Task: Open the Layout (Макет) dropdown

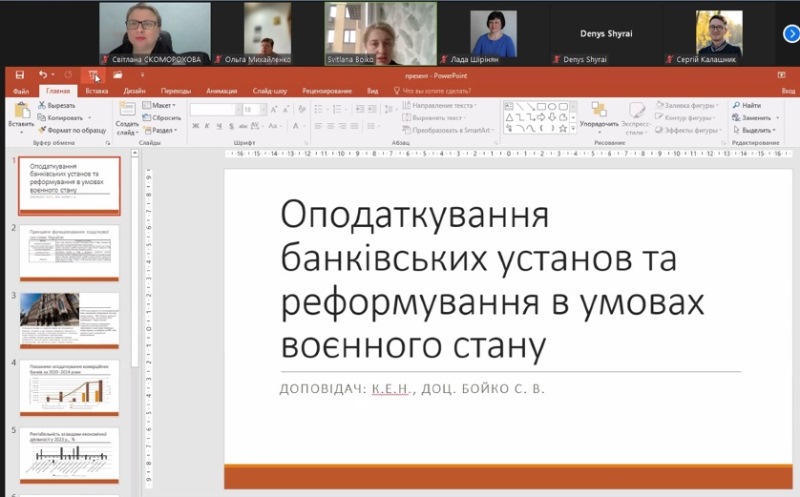Action: pos(159,105)
